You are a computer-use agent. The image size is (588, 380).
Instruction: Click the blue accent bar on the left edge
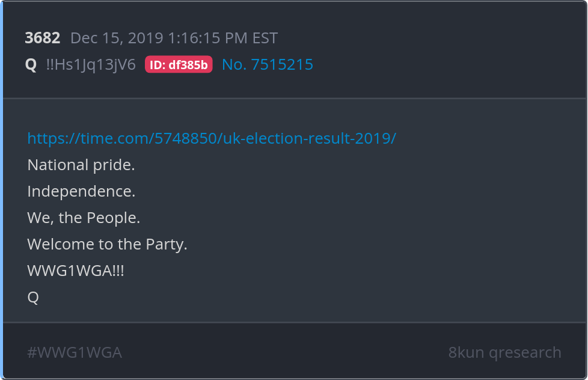pos(2,190)
